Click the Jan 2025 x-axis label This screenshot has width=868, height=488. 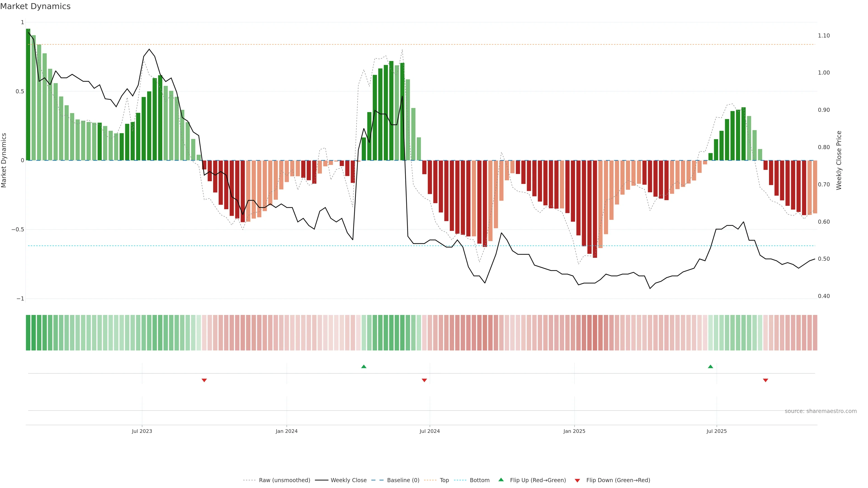pyautogui.click(x=574, y=431)
